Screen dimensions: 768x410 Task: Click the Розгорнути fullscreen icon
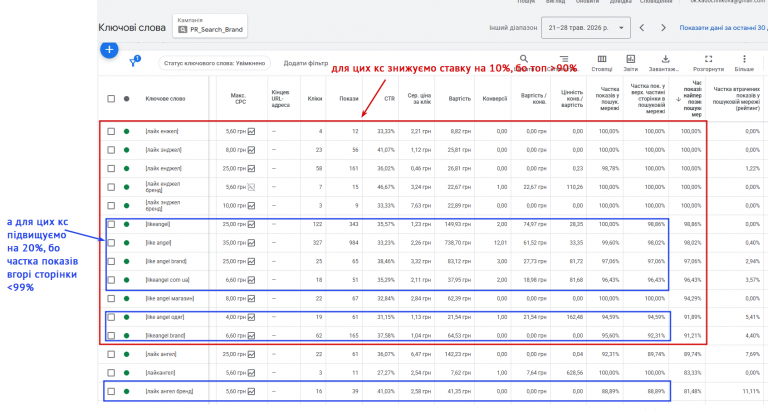pyautogui.click(x=708, y=59)
